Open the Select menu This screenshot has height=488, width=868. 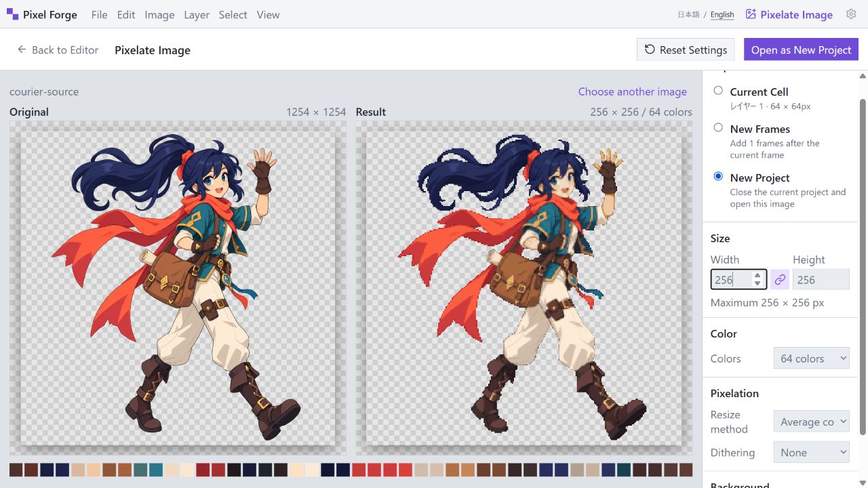point(233,14)
